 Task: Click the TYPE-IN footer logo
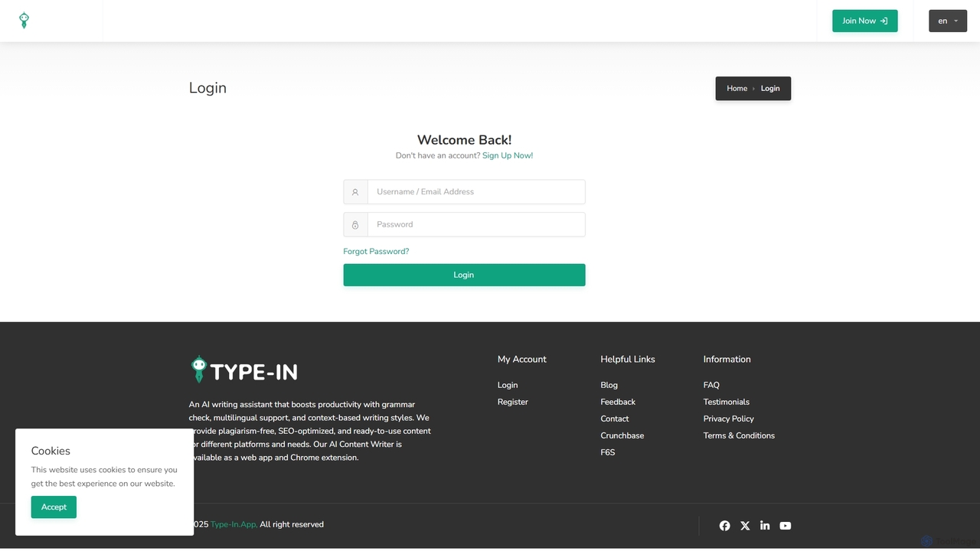(244, 370)
